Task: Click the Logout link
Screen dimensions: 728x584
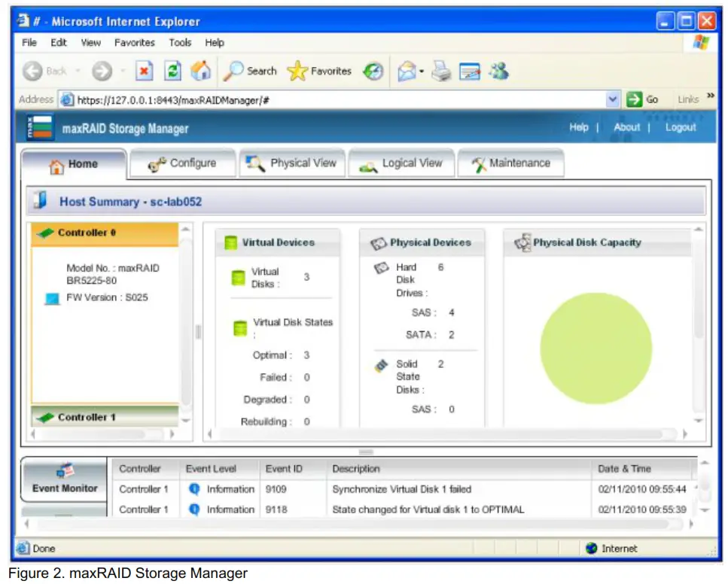Action: point(681,127)
